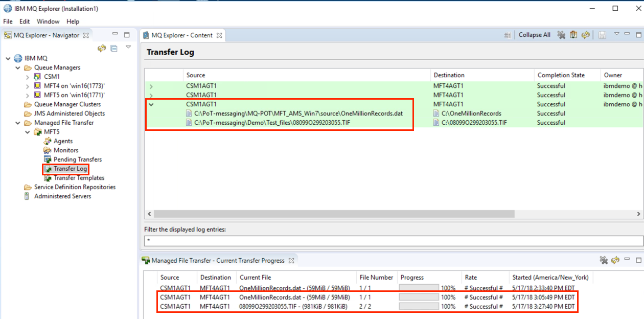Minimize the Navigator panel
Image resolution: width=644 pixels, height=319 pixels.
116,35
